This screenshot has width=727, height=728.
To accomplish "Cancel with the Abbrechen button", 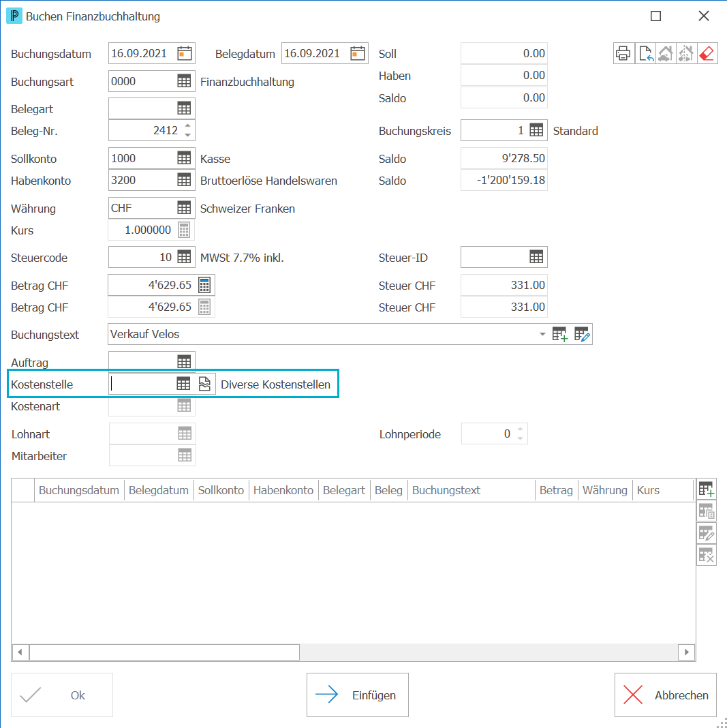I will [x=665, y=695].
